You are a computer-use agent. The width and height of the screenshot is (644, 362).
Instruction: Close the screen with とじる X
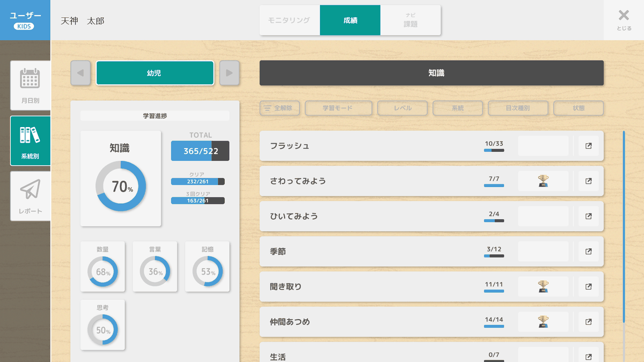click(x=624, y=20)
